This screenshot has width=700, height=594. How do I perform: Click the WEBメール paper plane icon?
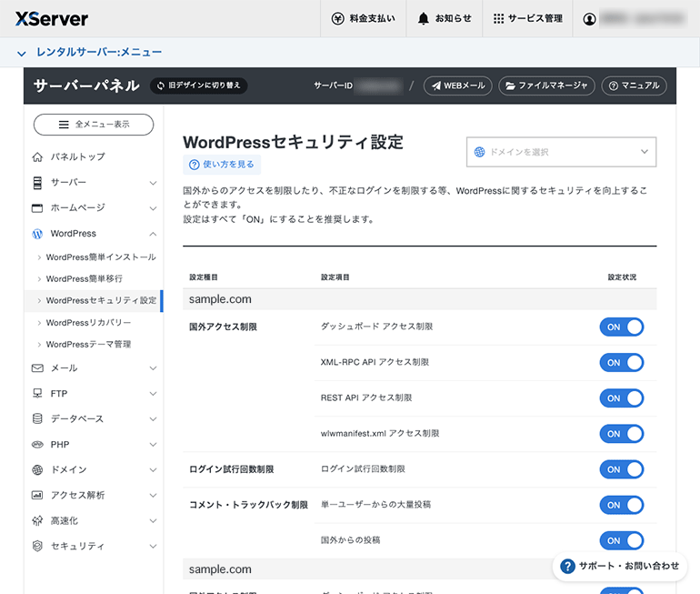point(436,86)
